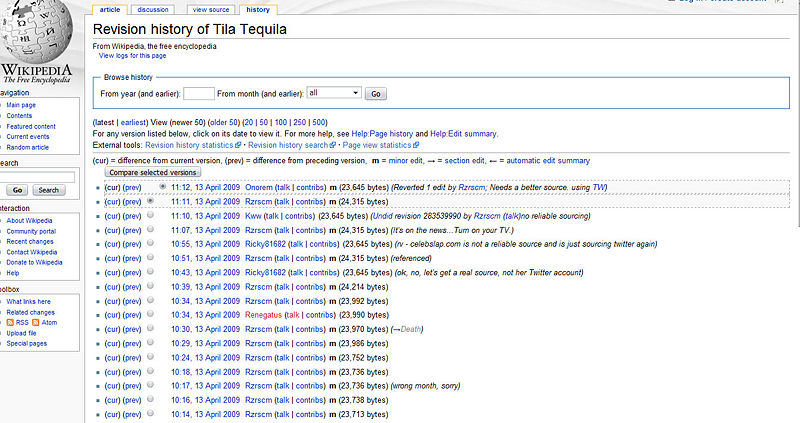Switch to the discussion tab
This screenshot has height=423, width=800.
pos(153,9)
